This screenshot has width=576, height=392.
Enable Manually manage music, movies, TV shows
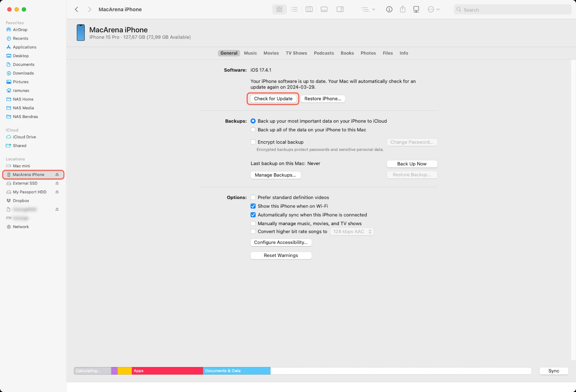[253, 223]
